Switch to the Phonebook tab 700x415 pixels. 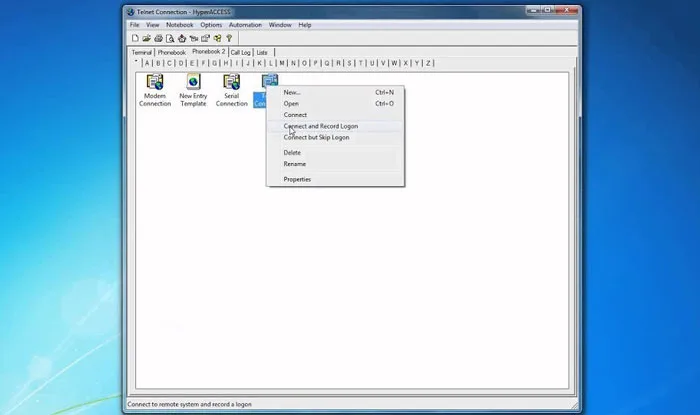(171, 52)
